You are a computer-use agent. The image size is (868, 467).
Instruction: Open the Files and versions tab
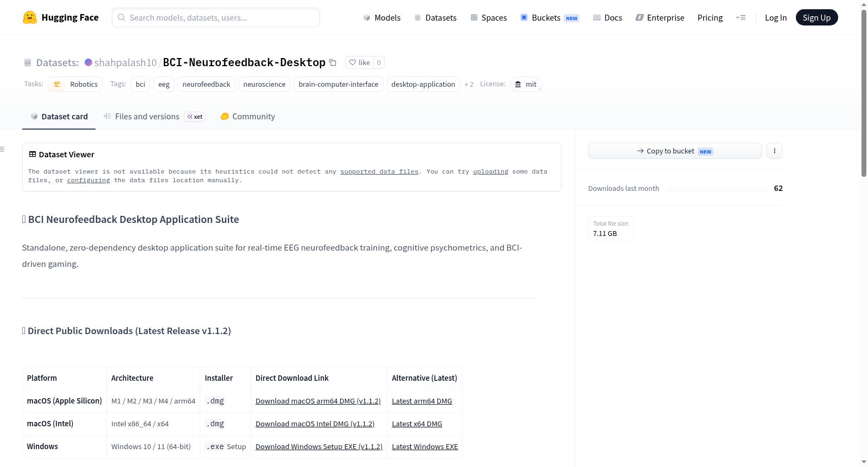154,116
